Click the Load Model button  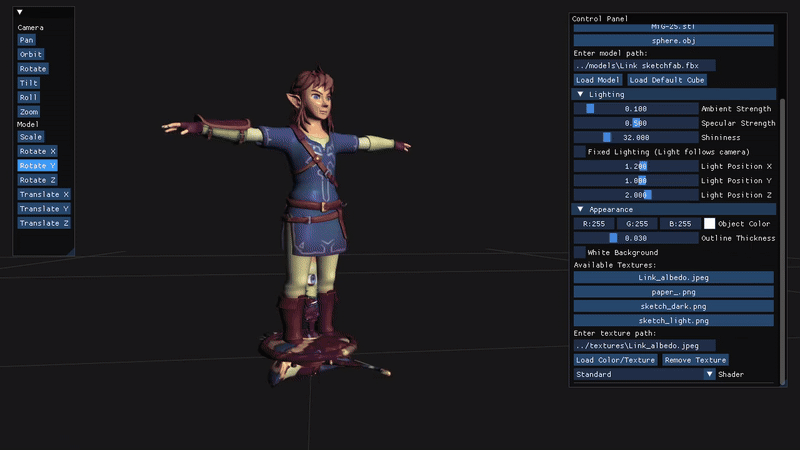coord(597,80)
